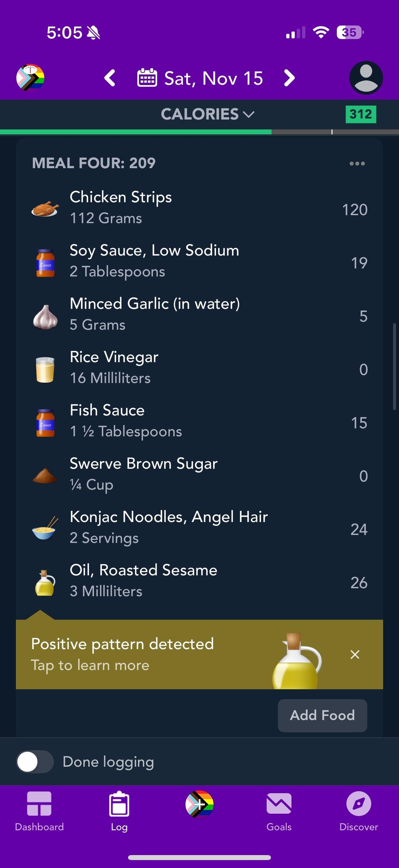The height and width of the screenshot is (868, 399).
Task: Go to previous day arrow
Action: pyautogui.click(x=110, y=78)
